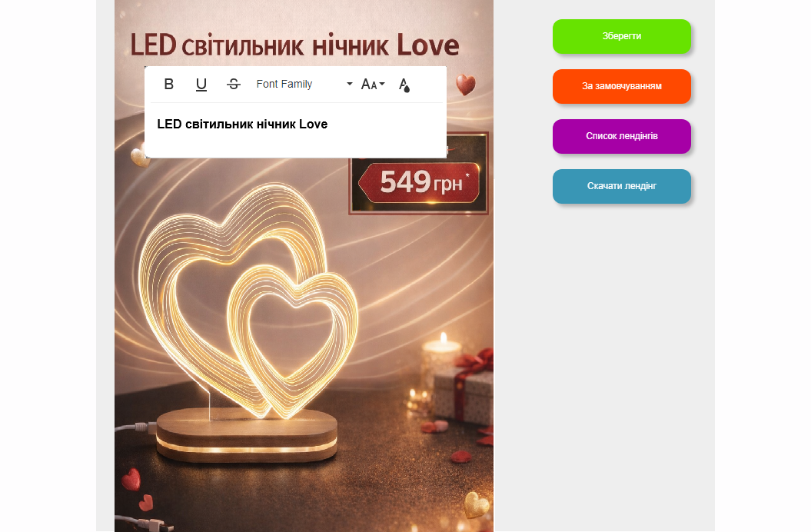Click the Зберегти green button

click(622, 36)
